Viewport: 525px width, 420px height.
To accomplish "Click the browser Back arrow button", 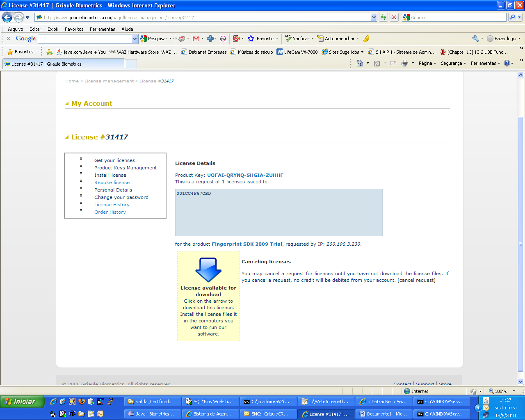I will coord(7,17).
